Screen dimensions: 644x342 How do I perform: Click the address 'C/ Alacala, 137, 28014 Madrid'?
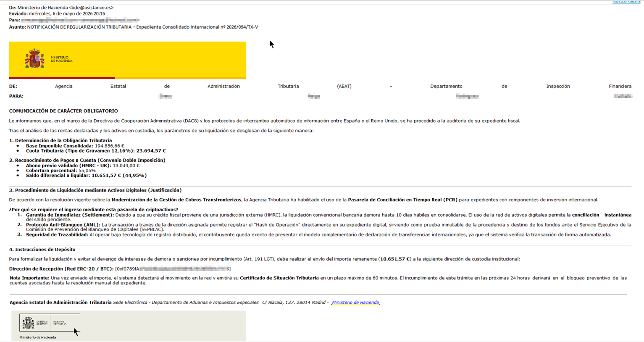(294, 303)
